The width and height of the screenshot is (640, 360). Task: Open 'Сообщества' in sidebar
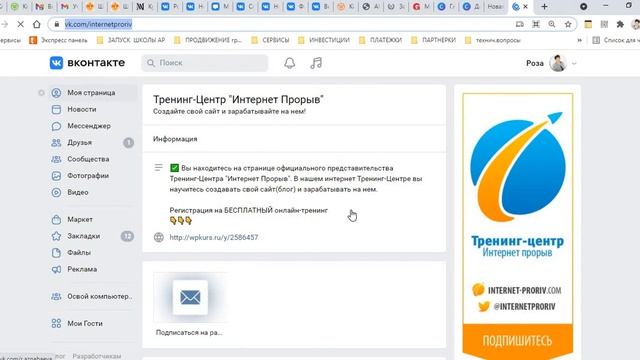click(88, 159)
